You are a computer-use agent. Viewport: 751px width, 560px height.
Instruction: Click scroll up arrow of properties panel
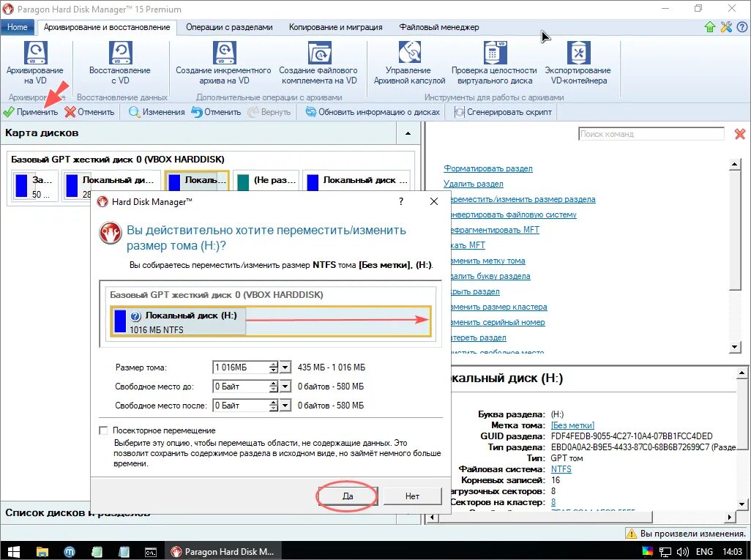[742, 373]
